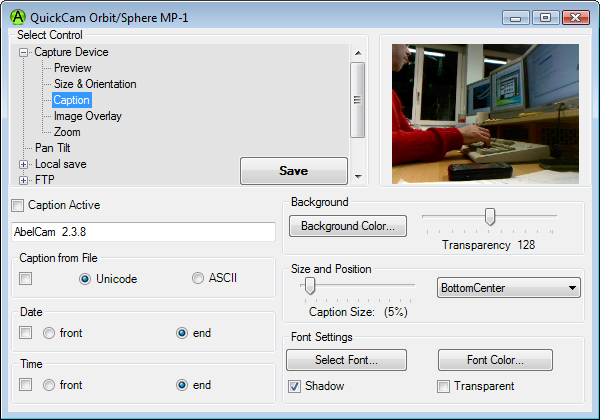Click the AbelCam app icon in title bar
Screen dimensions: 600x420
pyautogui.click(x=17, y=17)
